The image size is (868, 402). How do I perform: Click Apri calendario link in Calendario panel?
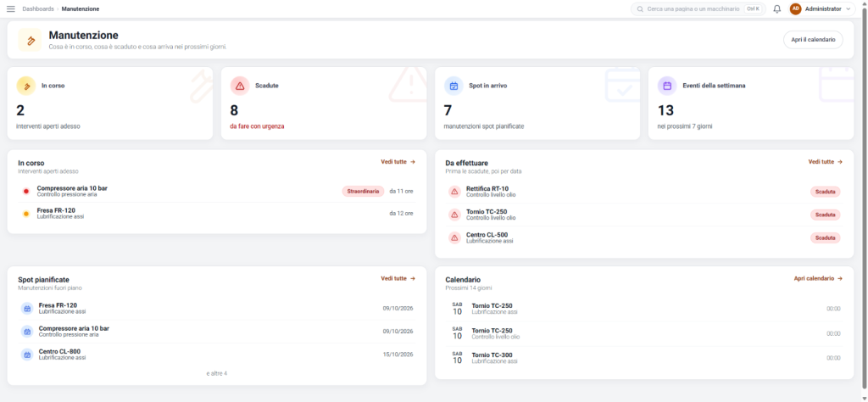(818, 278)
